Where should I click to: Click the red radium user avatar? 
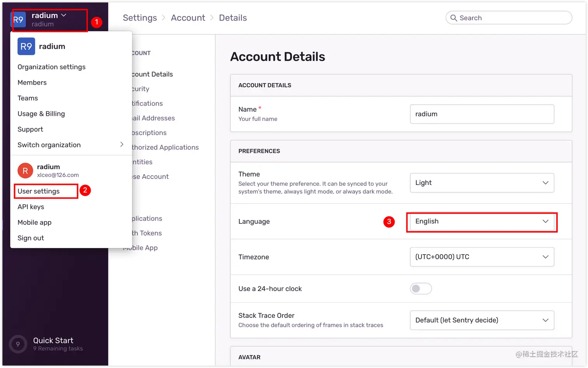pyautogui.click(x=25, y=170)
